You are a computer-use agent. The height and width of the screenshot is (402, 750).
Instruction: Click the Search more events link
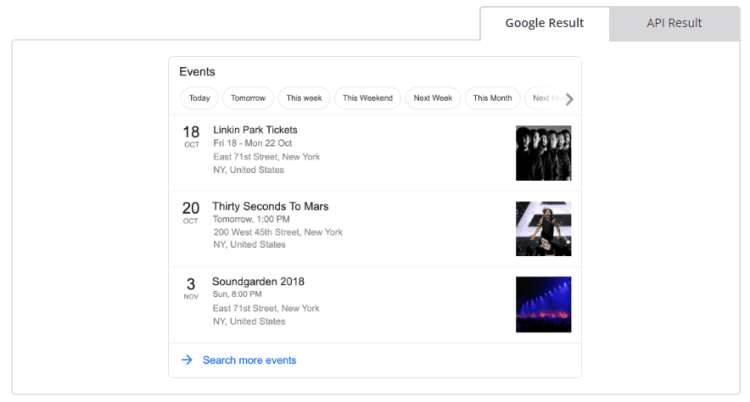[249, 360]
